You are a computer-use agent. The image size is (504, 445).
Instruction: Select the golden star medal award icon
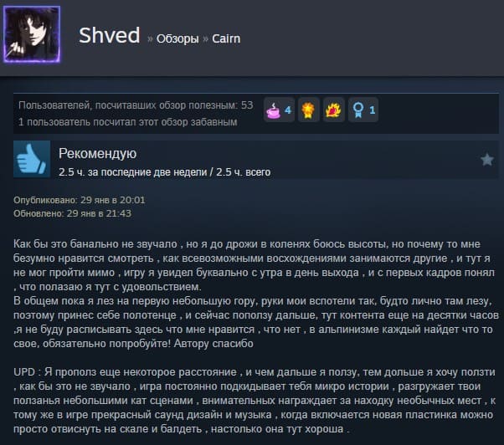coord(308,110)
